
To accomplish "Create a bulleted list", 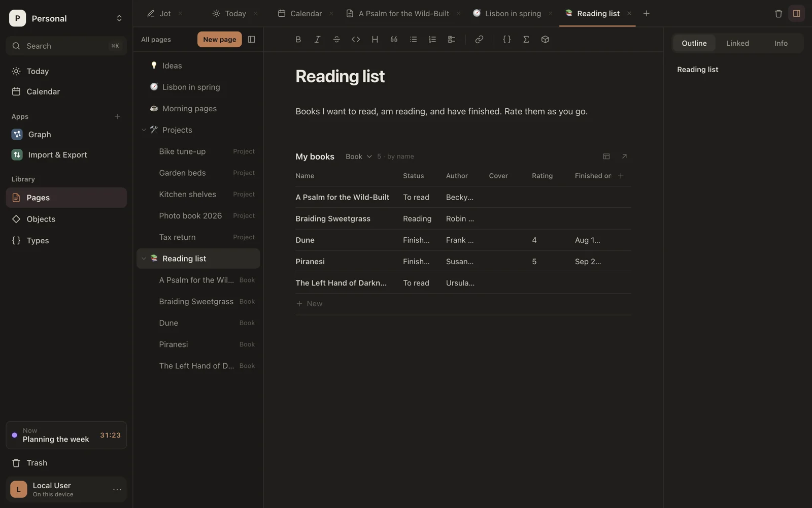I will pyautogui.click(x=413, y=40).
